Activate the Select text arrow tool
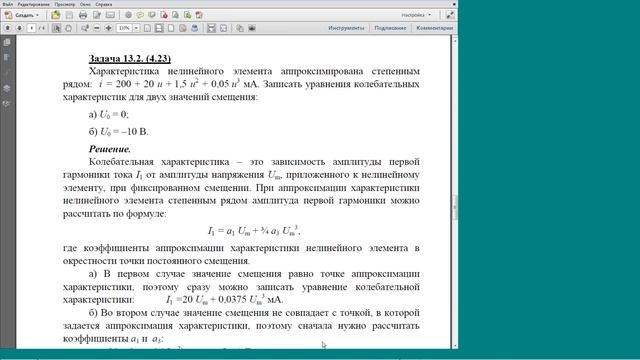The height and width of the screenshot is (360, 640). coord(57,28)
